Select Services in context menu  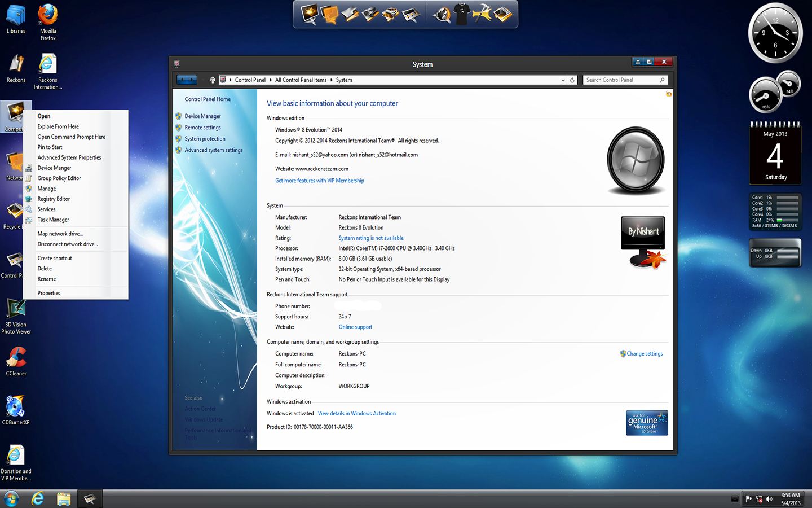point(76,209)
